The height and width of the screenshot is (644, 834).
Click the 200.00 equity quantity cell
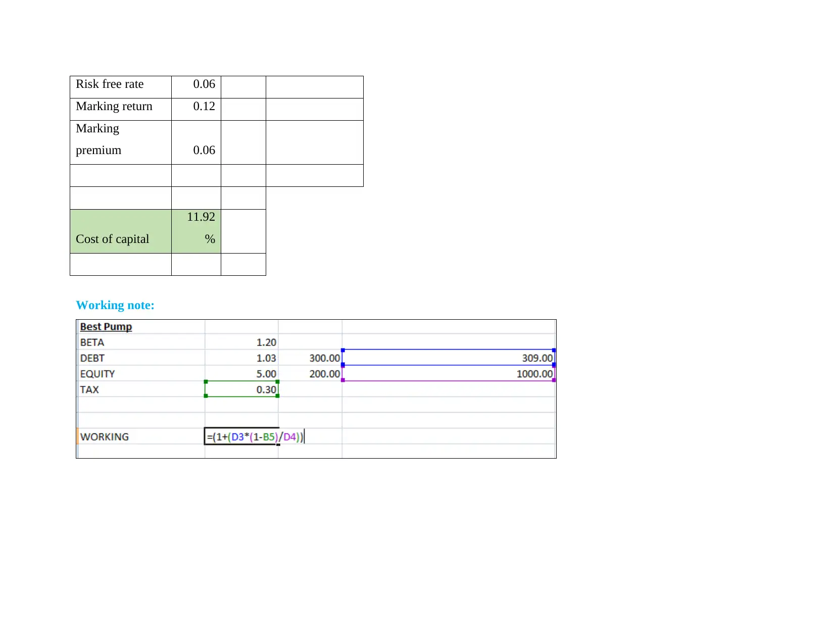click(310, 373)
